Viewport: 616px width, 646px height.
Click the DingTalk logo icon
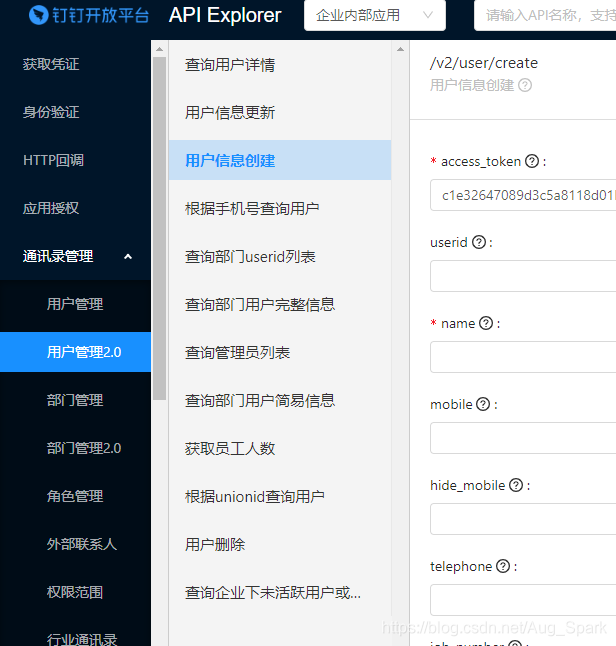pos(39,15)
